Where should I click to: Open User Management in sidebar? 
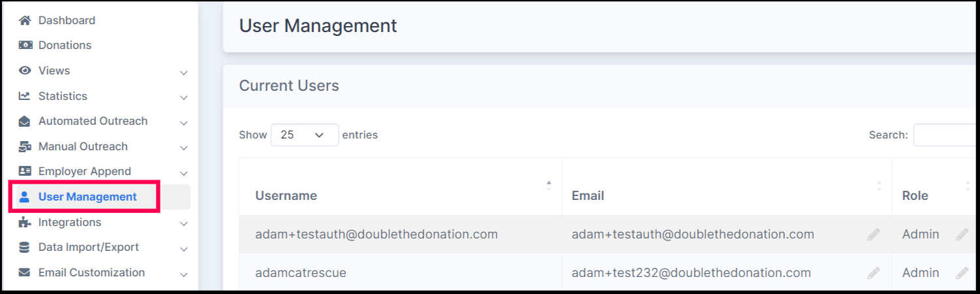coord(87,197)
